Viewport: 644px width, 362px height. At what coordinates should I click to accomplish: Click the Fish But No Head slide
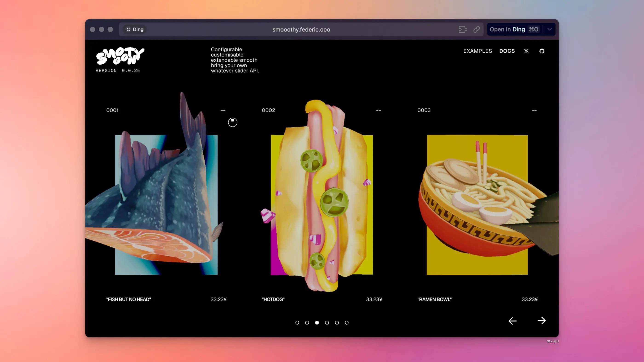[166, 205]
